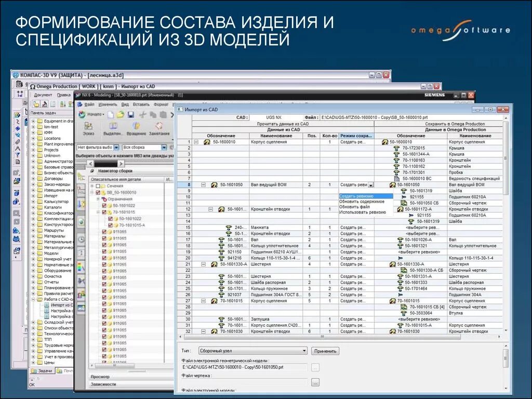Viewport: 532px width, 399px height.
Task: Toggle visibility checkbox for part 911065
Action: coord(103,231)
